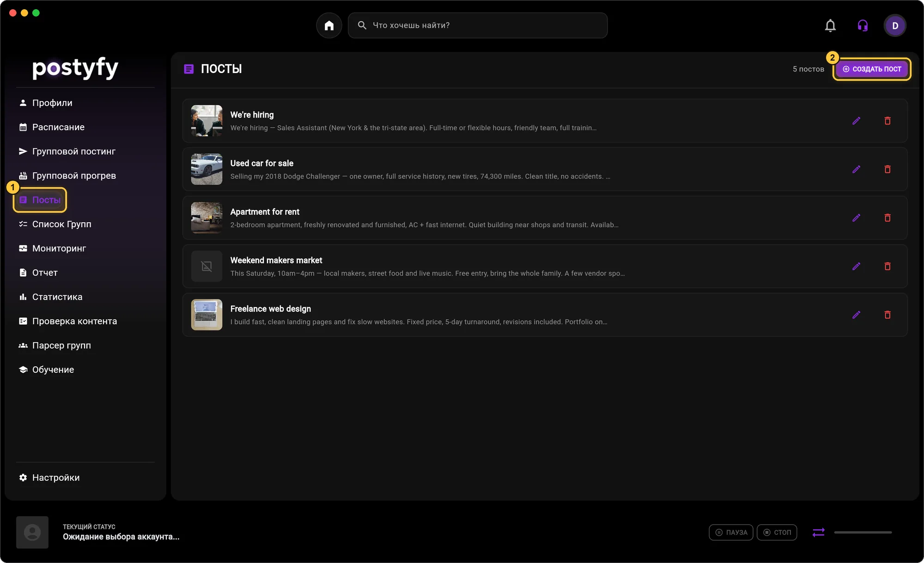Viewport: 924px width, 563px height.
Task: Click the progress slider in status bar
Action: [x=863, y=533]
